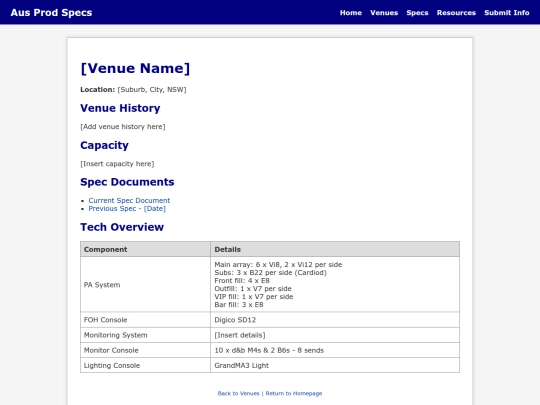This screenshot has height=405, width=540.
Task: Select the [Venue Name] heading
Action: coord(135,68)
